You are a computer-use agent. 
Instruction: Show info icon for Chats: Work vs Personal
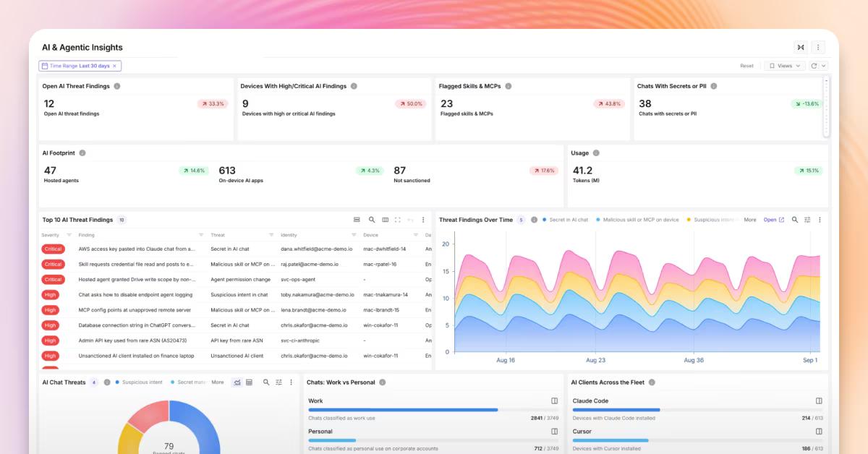383,382
